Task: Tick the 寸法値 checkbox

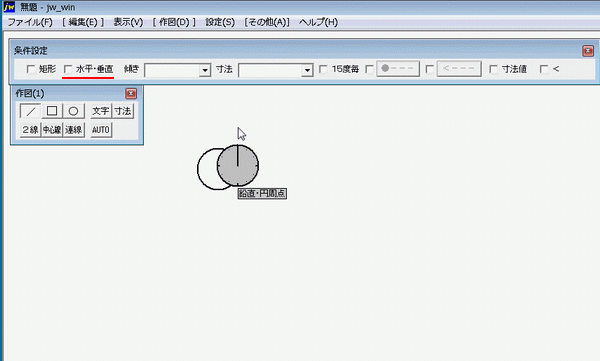Action: click(494, 69)
